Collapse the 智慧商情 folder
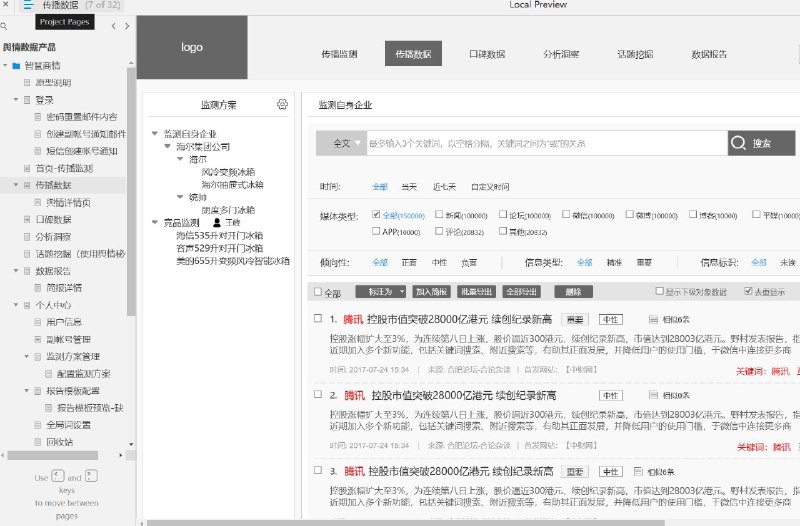 click(5, 66)
